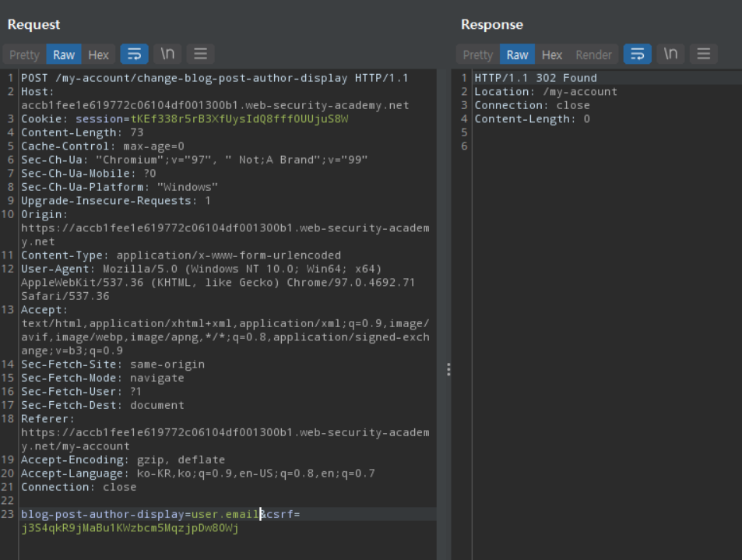Show non-printable characters in the Response panel
The height and width of the screenshot is (560, 742).
tap(670, 54)
